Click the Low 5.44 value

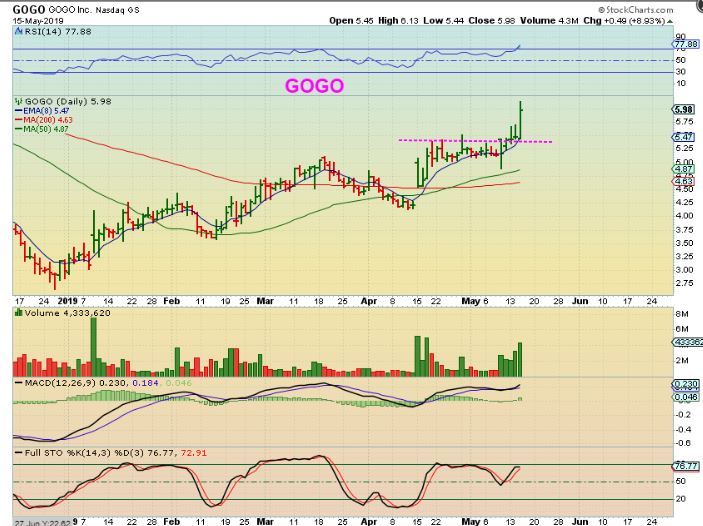click(444, 21)
